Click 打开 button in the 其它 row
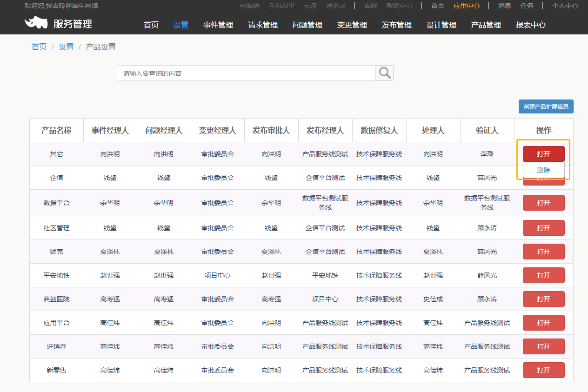This screenshot has height=392, width=588. 544,154
